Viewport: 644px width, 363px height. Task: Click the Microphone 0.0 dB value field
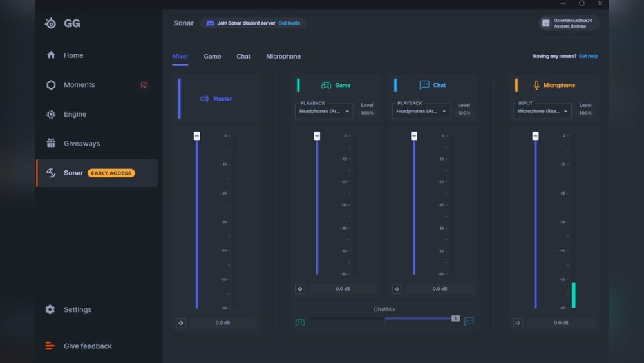pyautogui.click(x=561, y=323)
